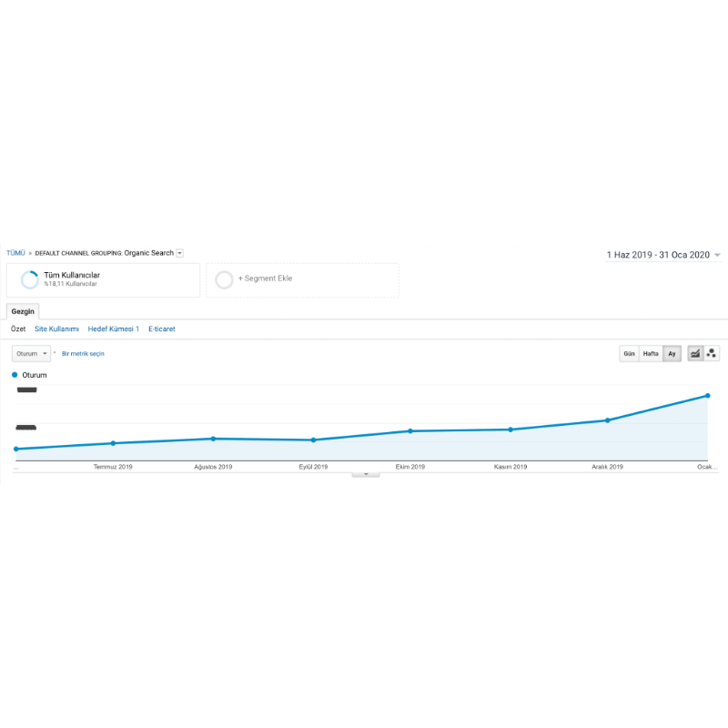The width and height of the screenshot is (728, 728).
Task: Collapse chart using bottom arrow handle
Action: click(x=366, y=474)
